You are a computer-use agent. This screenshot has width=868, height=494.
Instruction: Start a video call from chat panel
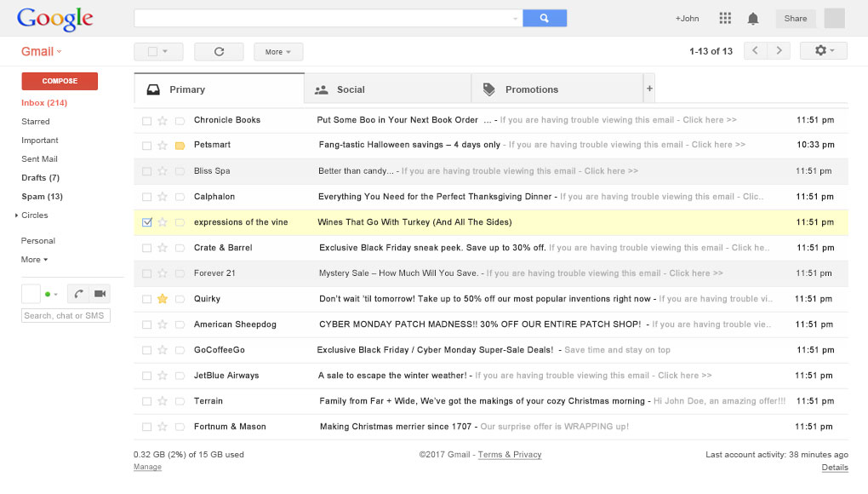pyautogui.click(x=100, y=294)
